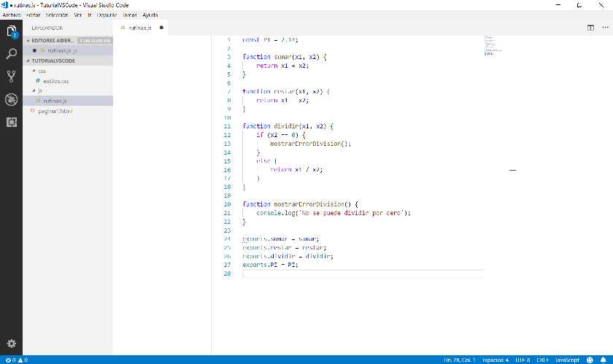
Task: Click the line and column indicator
Action: pyautogui.click(x=459, y=360)
